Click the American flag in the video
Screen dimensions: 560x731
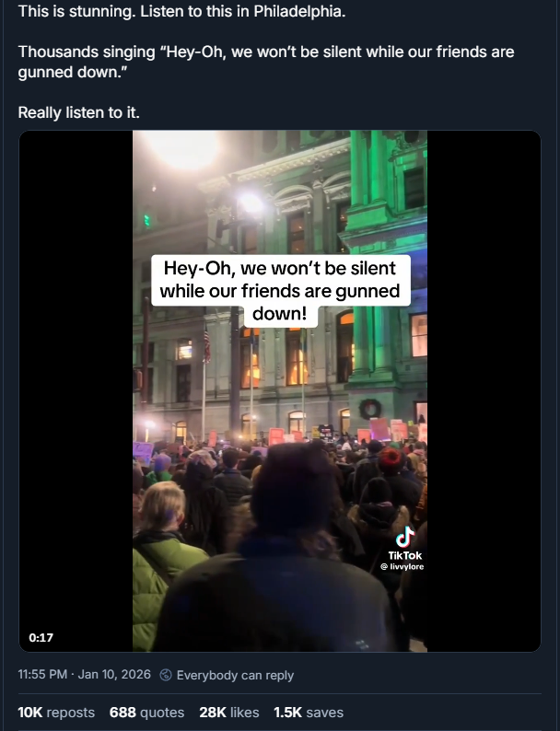point(206,346)
